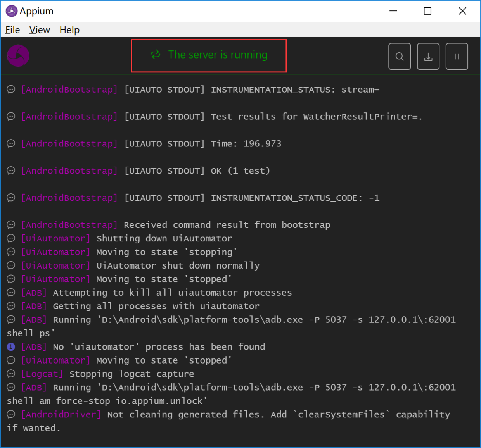Open the Inspector session search button
This screenshot has width=481, height=448.
click(400, 57)
